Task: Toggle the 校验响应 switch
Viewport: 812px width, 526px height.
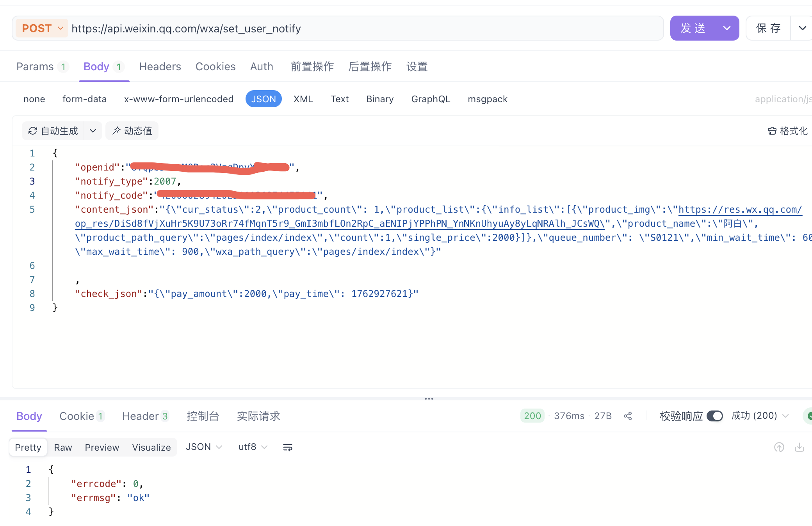Action: coord(714,416)
